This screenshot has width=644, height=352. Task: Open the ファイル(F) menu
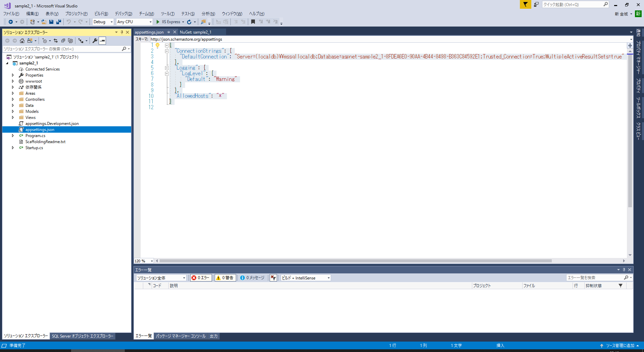pos(11,14)
